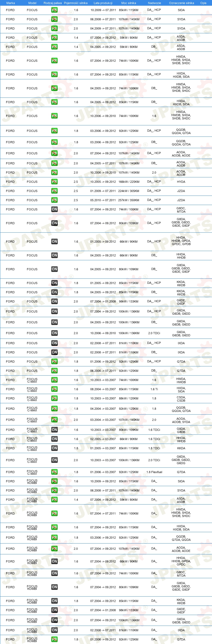Screen dimensions: 212x644
Task: Click the petrol icon in the C-MAX 03.2004 -> 03.2007 row
Action: pos(54,420)
